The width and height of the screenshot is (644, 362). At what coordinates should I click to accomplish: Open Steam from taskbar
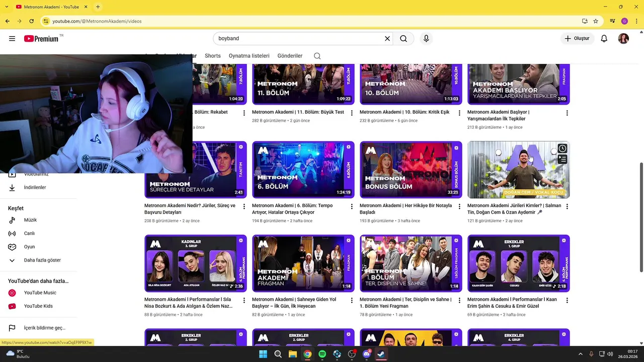pos(381,354)
